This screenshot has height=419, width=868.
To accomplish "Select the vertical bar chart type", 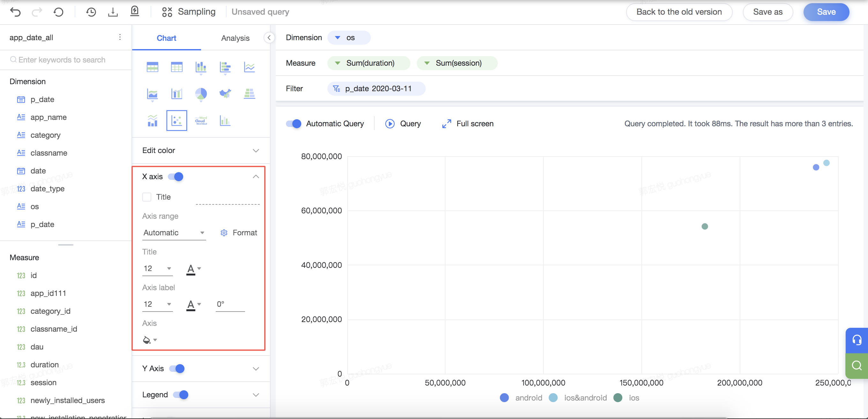I will (x=201, y=68).
